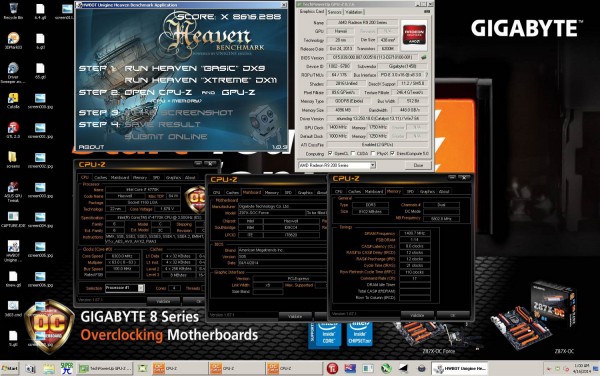This screenshot has width=600, height=376.
Task: Toggle the PhysX checkbox in GPU-Z
Action: (373, 153)
